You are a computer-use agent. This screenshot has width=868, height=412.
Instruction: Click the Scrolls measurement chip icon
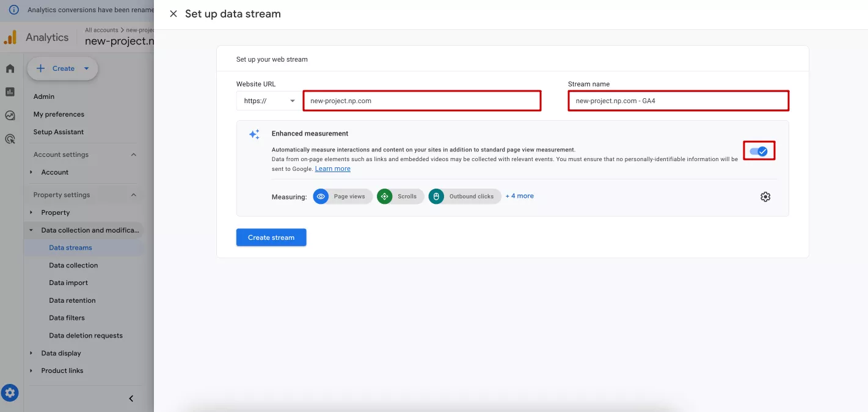385,197
